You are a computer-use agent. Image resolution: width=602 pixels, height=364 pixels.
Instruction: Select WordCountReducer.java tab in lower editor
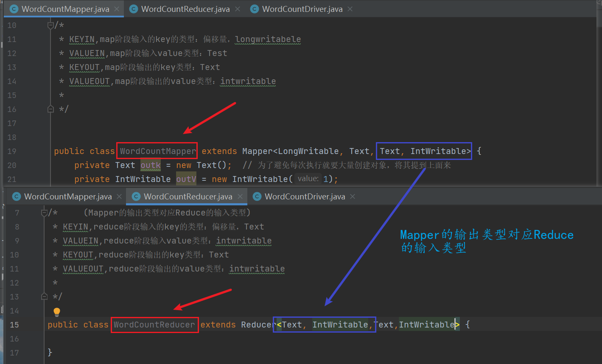[x=188, y=196]
